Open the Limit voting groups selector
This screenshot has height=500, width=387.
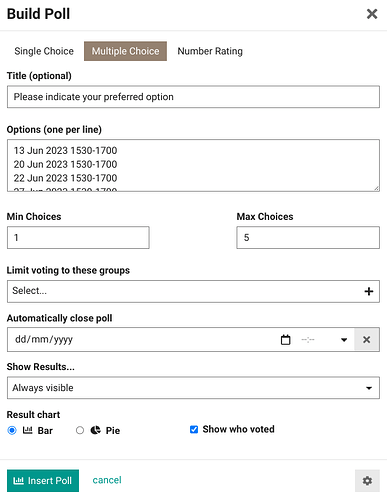tap(193, 291)
